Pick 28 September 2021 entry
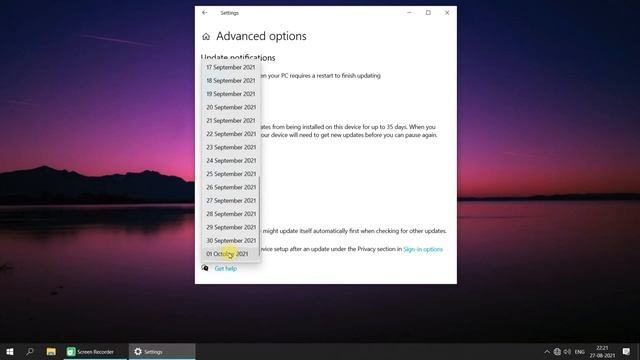The height and width of the screenshot is (360, 640). click(x=231, y=214)
